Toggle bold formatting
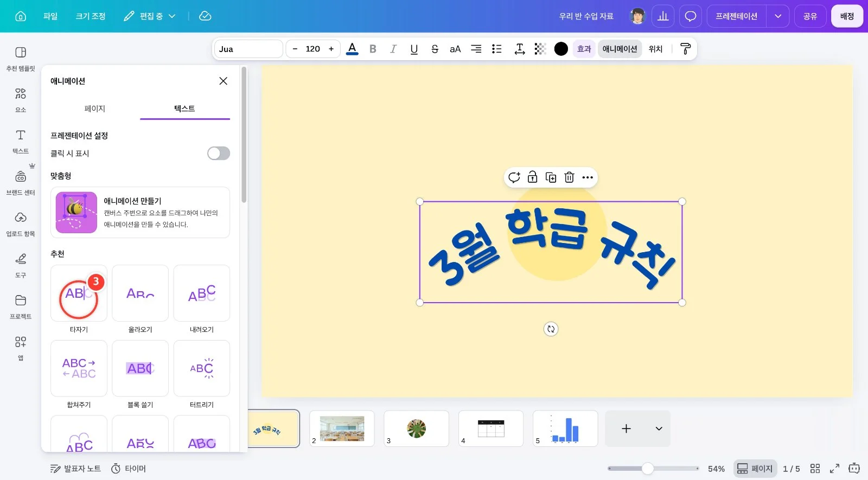 tap(373, 49)
